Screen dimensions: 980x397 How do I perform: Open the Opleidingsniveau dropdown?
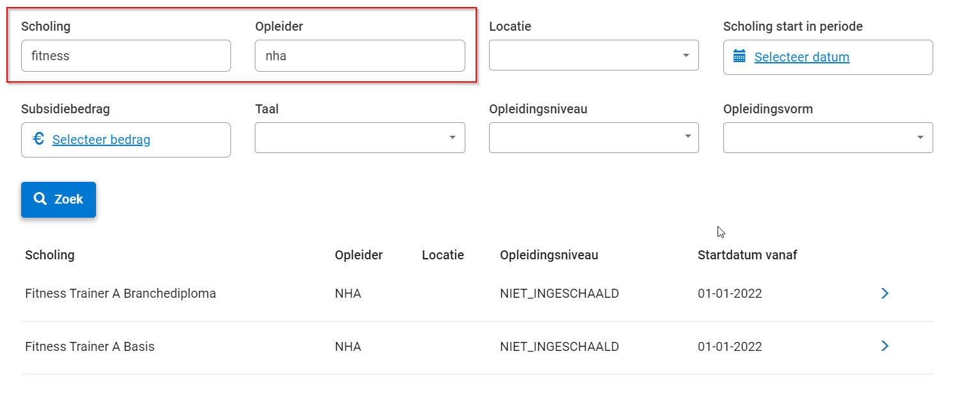coord(593,138)
